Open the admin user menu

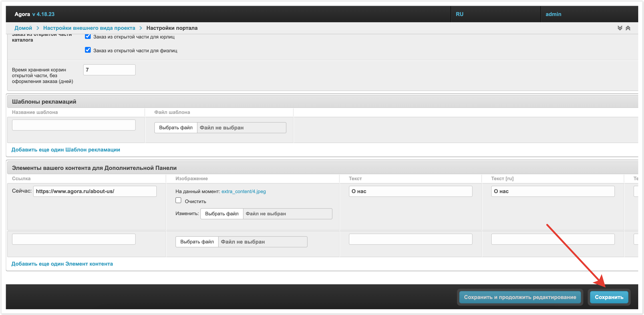coord(553,14)
